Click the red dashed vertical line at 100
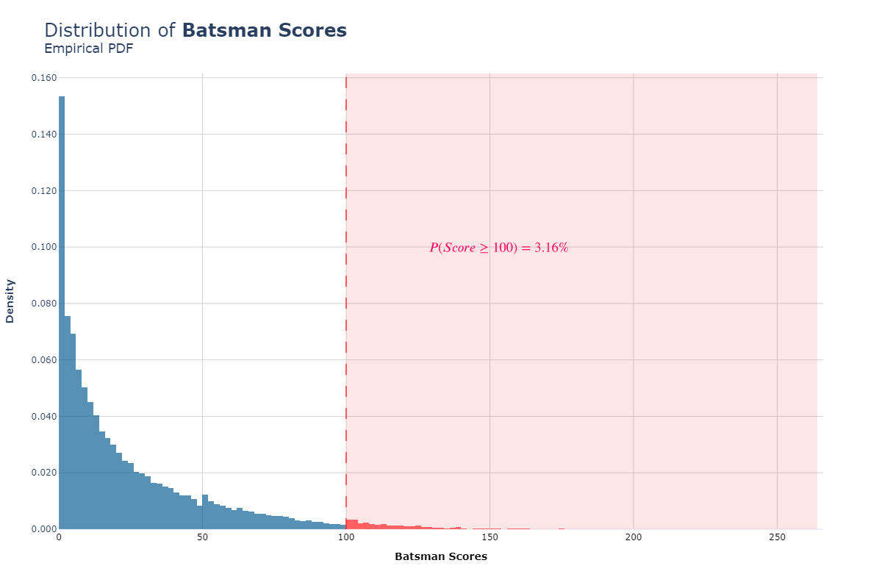Image resolution: width=882 pixels, height=588 pixels. click(346, 301)
